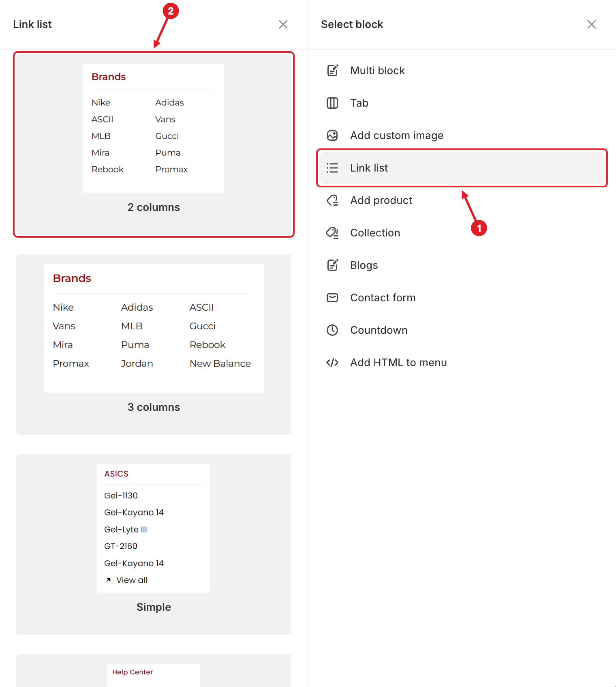
Task: Select the Tab block label
Action: tap(359, 103)
